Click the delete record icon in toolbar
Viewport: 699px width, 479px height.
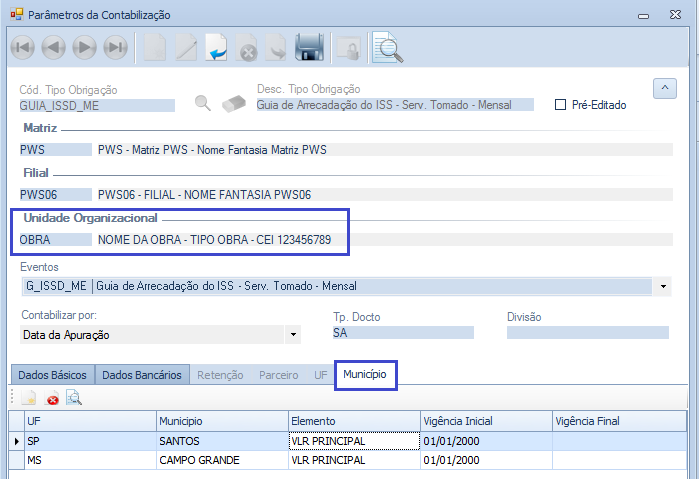point(247,48)
